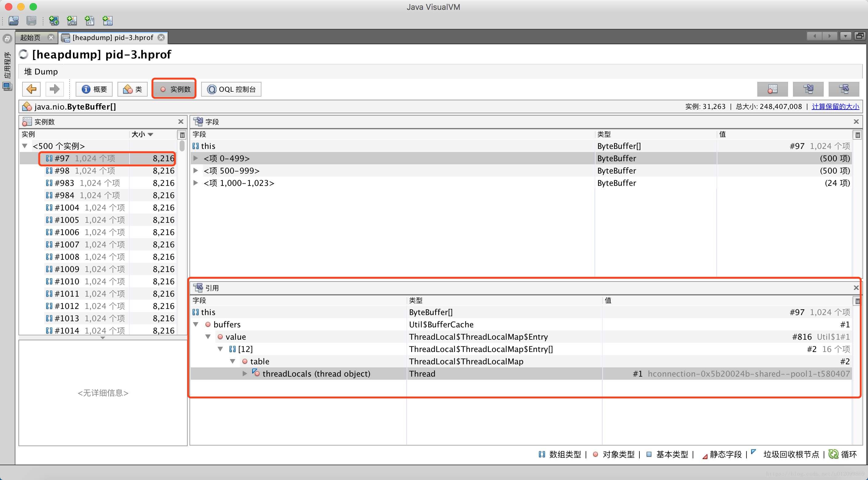
Task: Open the Applications sidebar monitor icon
Action: [7, 86]
